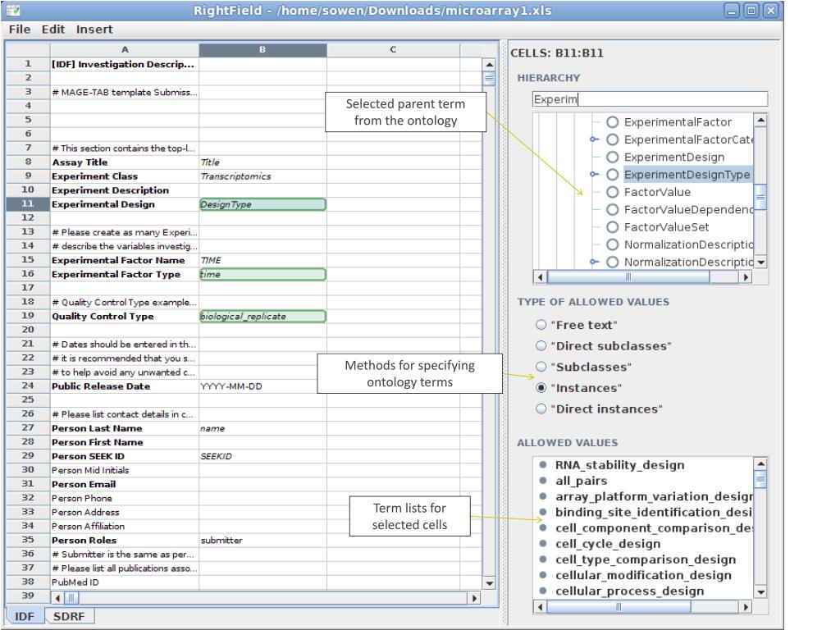
Task: Select the submitter cell in row 35
Action: pyautogui.click(x=262, y=540)
